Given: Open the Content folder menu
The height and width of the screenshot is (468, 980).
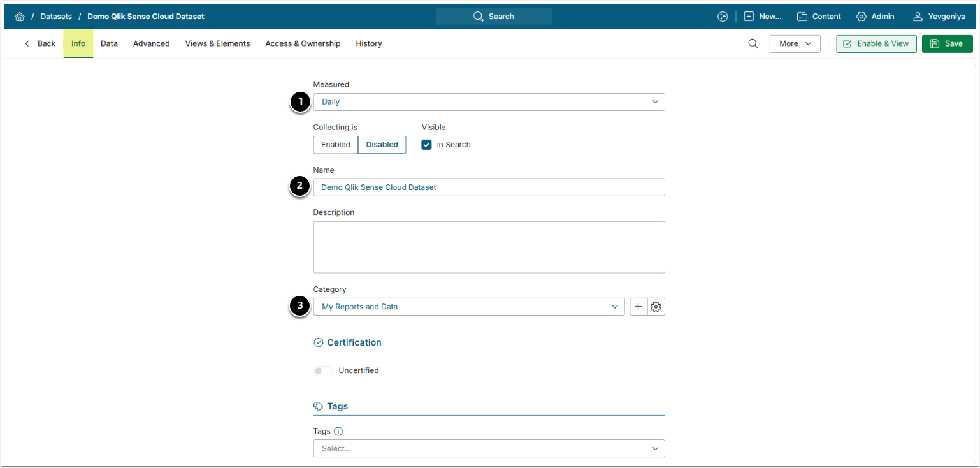Looking at the screenshot, I should 819,17.
